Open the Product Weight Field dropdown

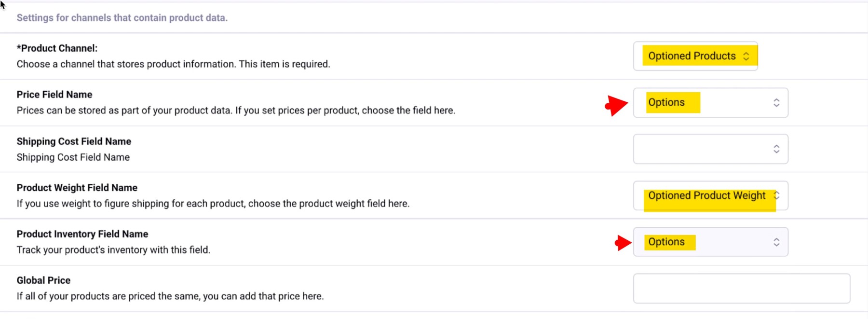[710, 195]
